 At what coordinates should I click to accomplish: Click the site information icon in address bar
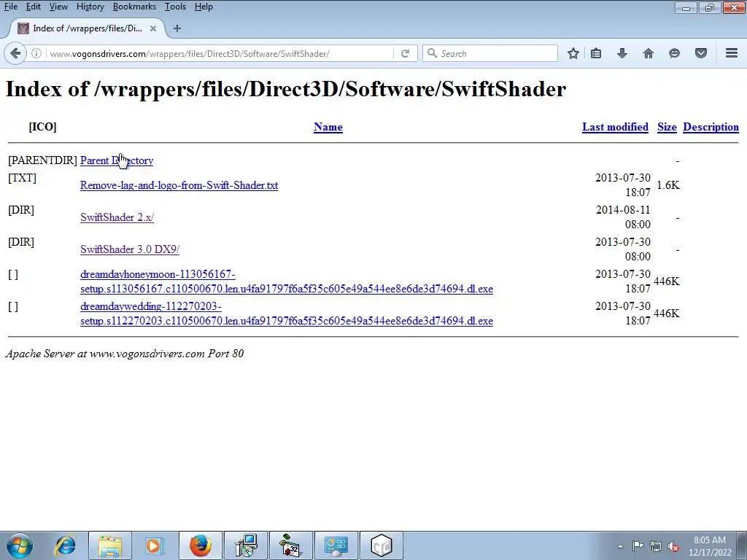click(x=36, y=53)
